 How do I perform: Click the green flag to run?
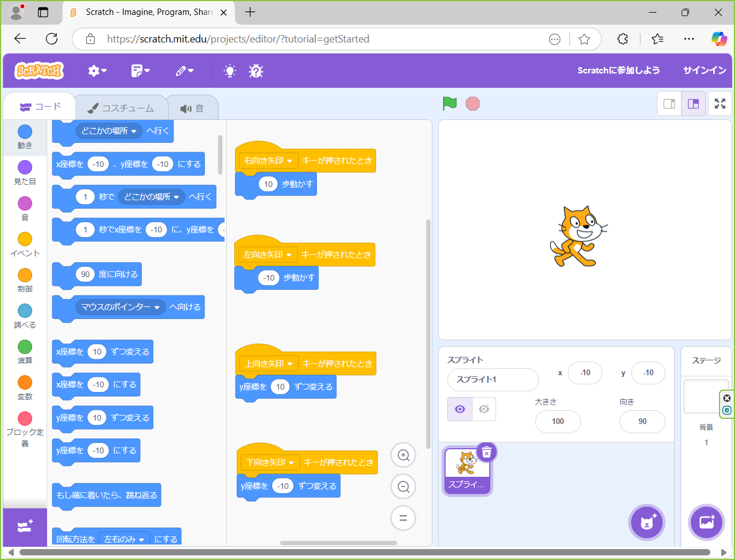450,104
